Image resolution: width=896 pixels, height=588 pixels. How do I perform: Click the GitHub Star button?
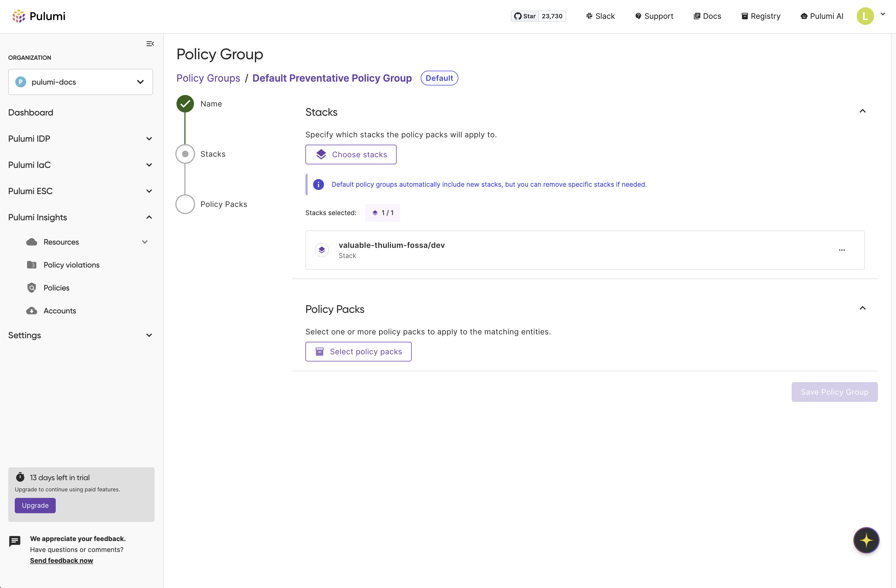[525, 16]
